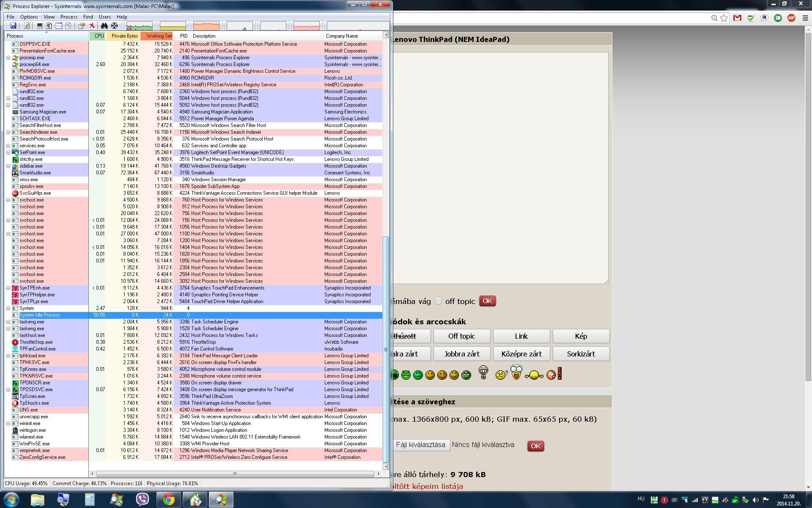Screen dimensions: 812x508
Task: Collapse the System process tree node
Action: [8, 308]
